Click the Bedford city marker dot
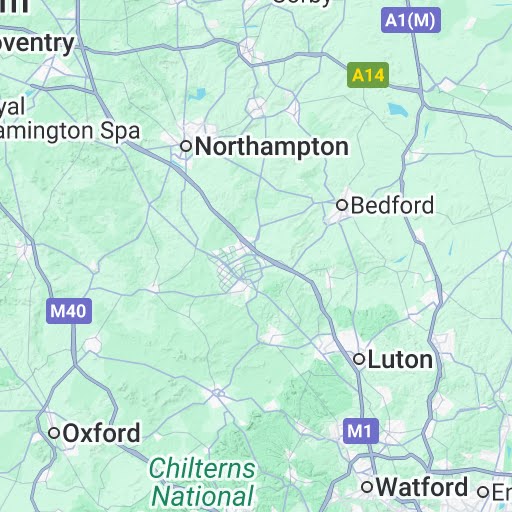512x512 pixels. 342,205
